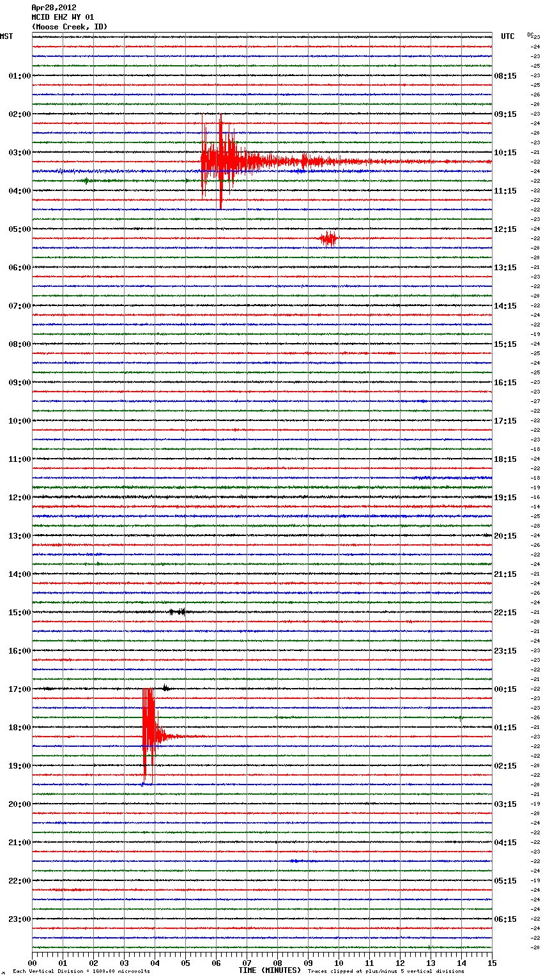This screenshot has width=543, height=980.
Task: Click the DC offset column header
Action: coord(530,34)
